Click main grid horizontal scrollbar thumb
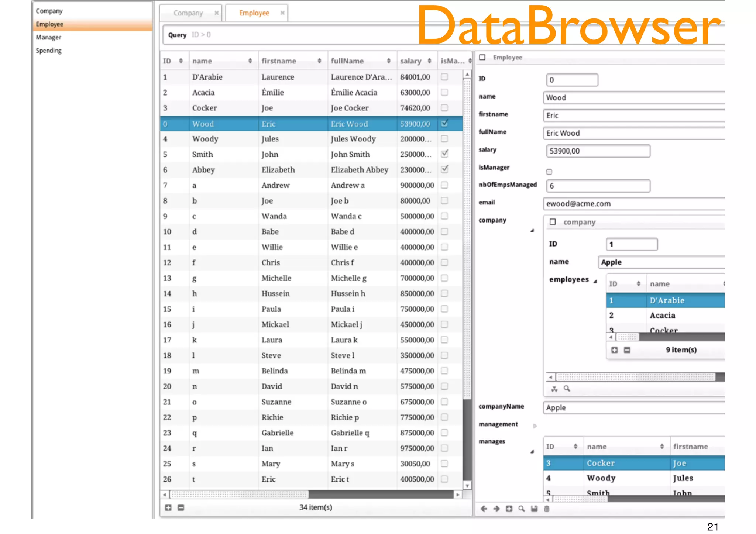This screenshot has width=756, height=534. [x=239, y=495]
